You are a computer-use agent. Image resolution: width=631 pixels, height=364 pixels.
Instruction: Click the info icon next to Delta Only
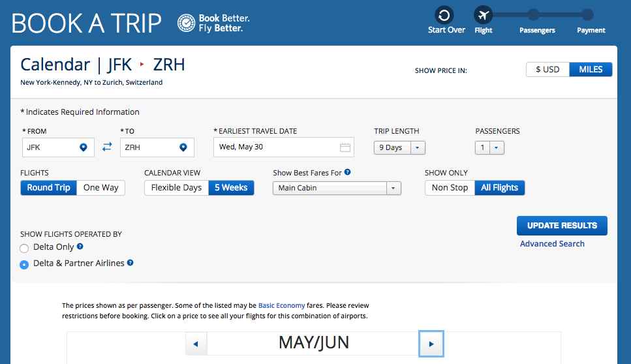(80, 247)
